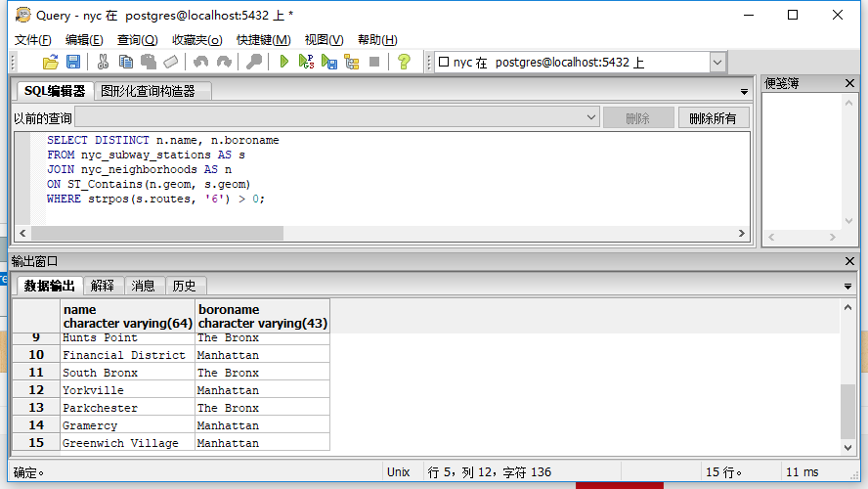This screenshot has width=868, height=489.
Task: Open the connection selector dropdown
Action: coord(717,62)
